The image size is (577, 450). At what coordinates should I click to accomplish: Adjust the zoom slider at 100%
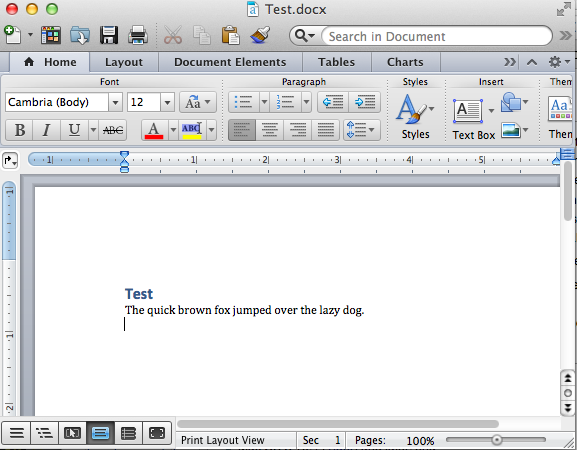496,440
